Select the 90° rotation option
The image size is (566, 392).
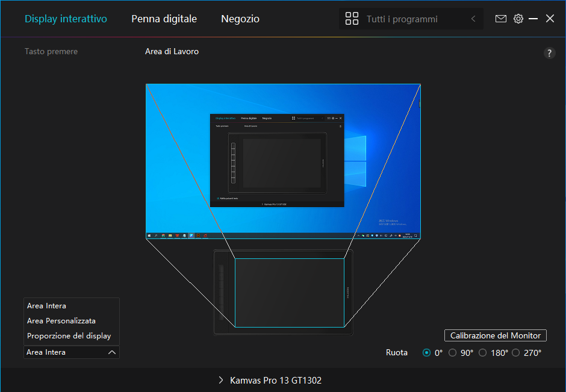click(x=453, y=353)
